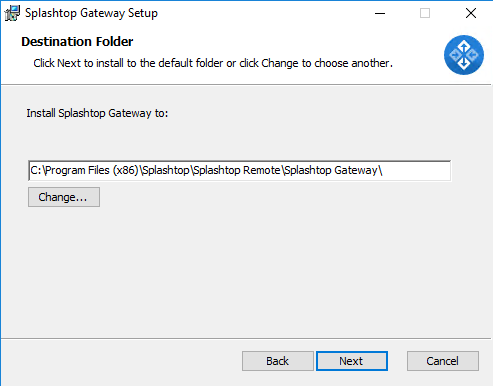Place cursor after the final backslash in path
The height and width of the screenshot is (386, 493).
(x=383, y=171)
